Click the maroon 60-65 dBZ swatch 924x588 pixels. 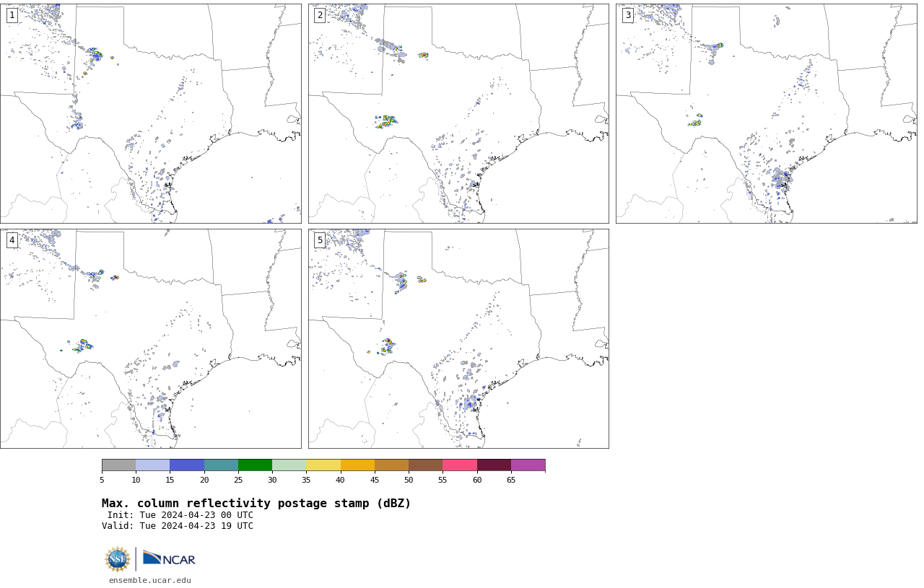pyautogui.click(x=494, y=465)
